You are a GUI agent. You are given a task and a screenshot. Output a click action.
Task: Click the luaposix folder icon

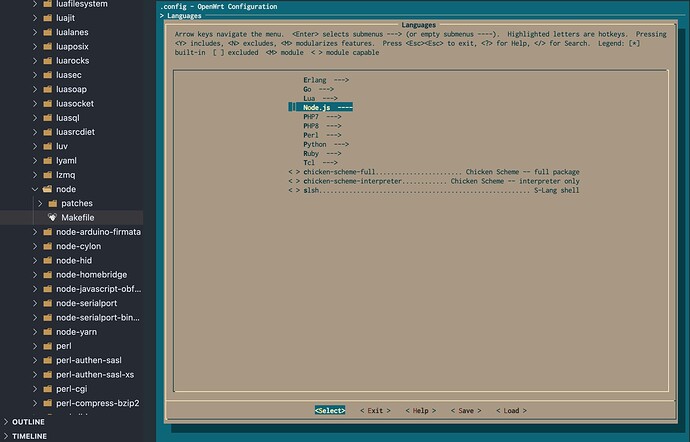tap(48, 47)
